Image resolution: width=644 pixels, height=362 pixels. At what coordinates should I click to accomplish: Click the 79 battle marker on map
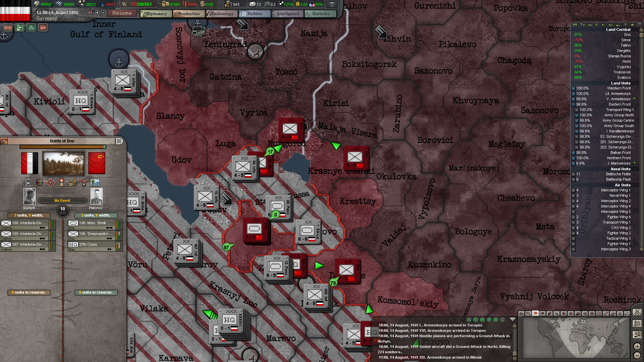[333, 283]
